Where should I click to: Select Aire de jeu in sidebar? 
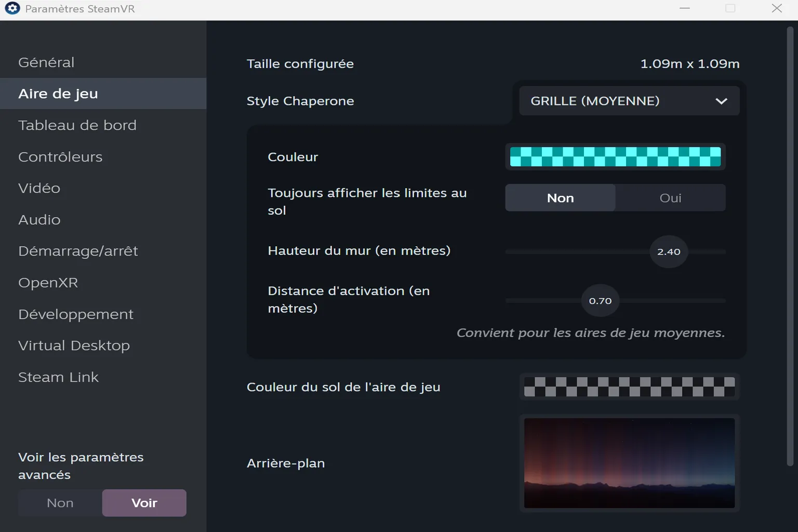click(103, 94)
